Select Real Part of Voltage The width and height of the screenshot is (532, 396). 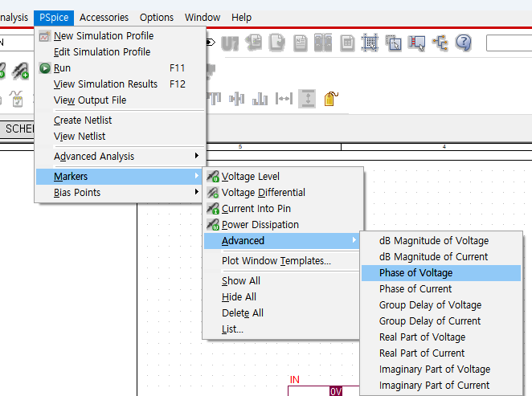point(441,337)
